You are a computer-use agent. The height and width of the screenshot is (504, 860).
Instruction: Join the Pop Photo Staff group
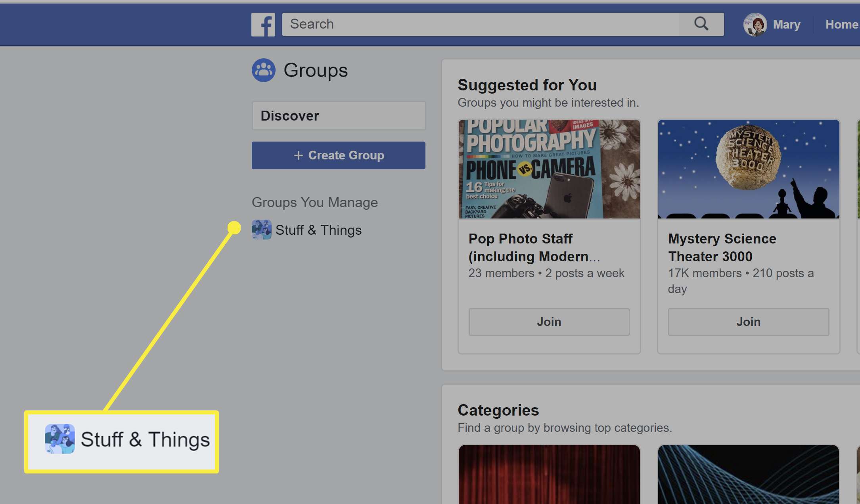549,322
